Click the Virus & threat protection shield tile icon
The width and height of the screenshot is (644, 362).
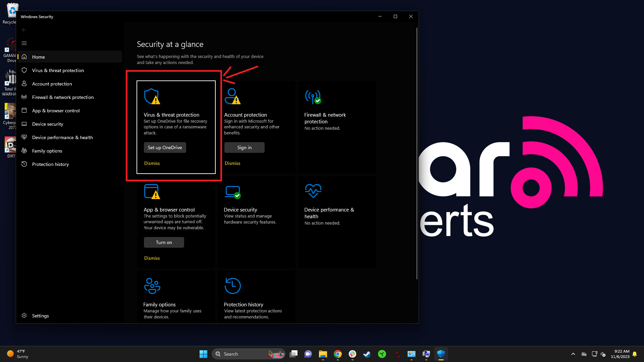pos(152,97)
